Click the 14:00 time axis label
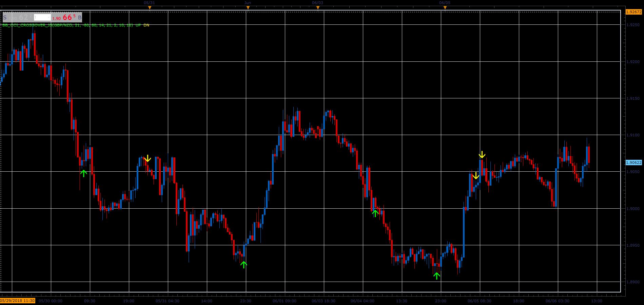644x305 pixels. 207,301
